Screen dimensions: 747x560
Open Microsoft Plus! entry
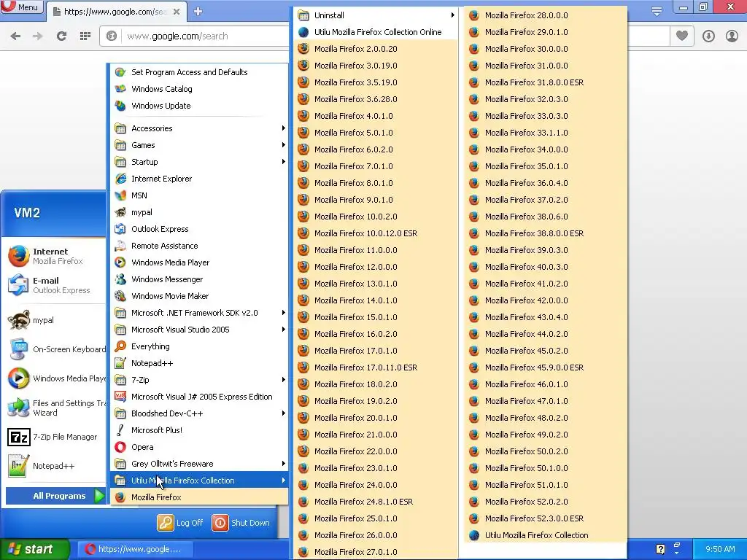pos(199,430)
